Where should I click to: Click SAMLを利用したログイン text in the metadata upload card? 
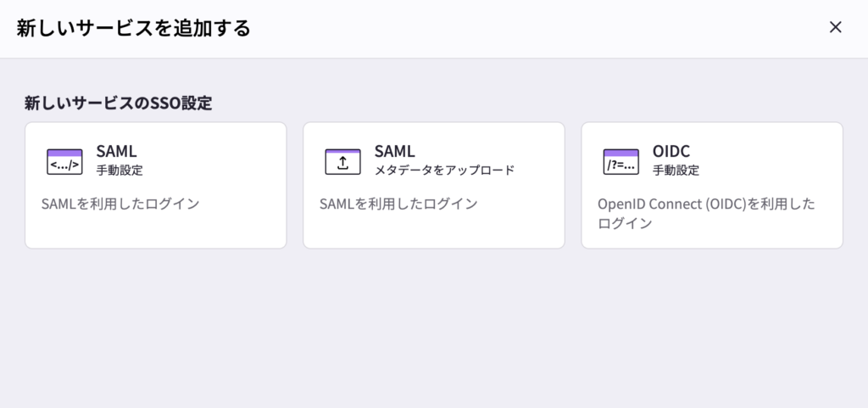(398, 204)
